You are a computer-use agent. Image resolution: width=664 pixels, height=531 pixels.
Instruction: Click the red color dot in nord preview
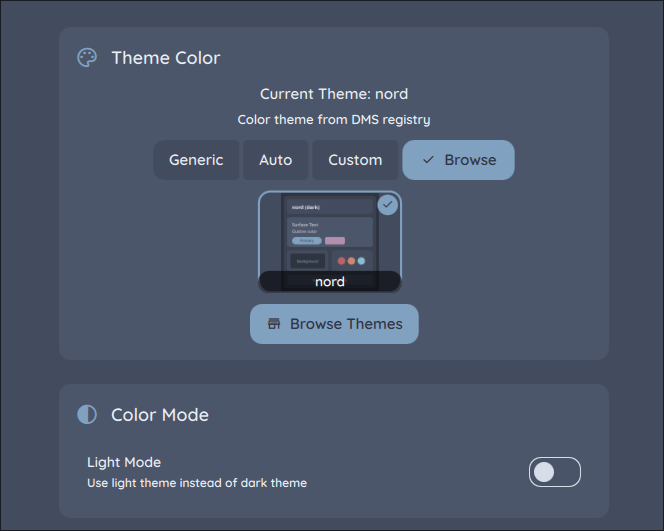coord(342,261)
